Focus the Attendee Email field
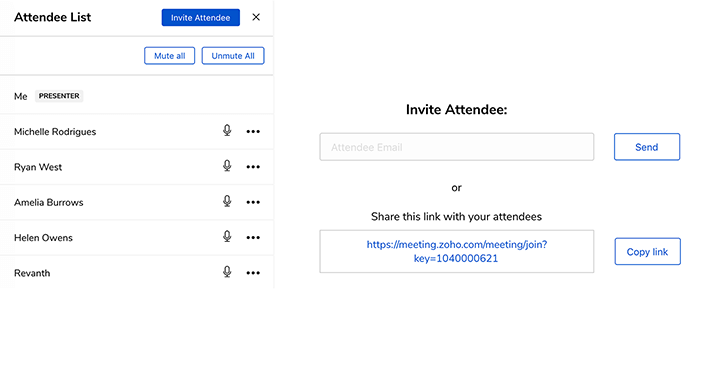 (x=457, y=147)
